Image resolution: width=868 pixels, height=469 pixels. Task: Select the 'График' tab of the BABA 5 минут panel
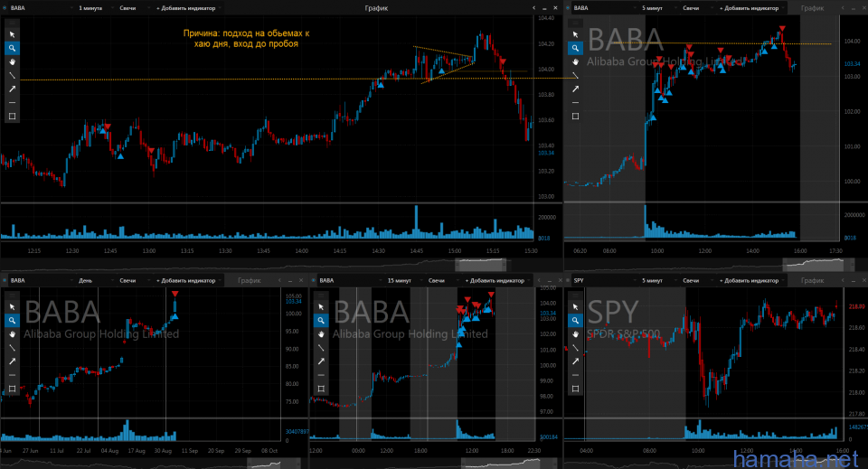[812, 8]
